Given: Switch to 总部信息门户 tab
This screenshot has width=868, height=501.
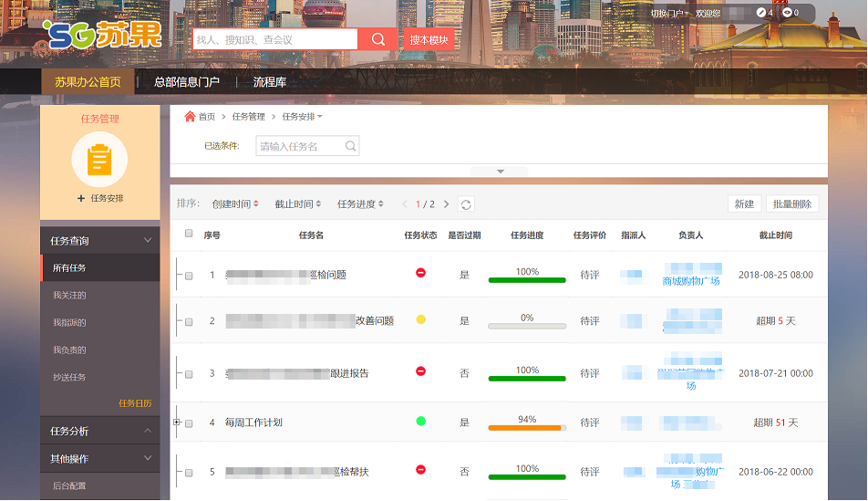Looking at the screenshot, I should 186,82.
